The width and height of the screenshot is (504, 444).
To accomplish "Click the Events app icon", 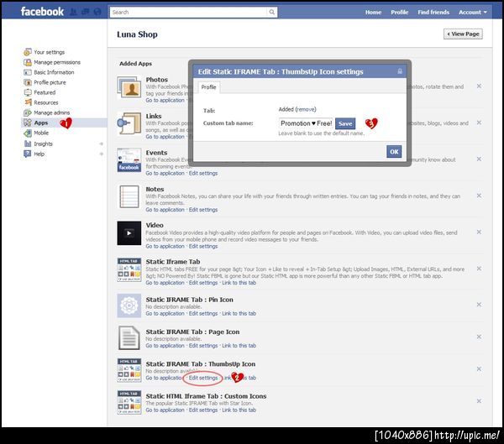I will click(129, 159).
